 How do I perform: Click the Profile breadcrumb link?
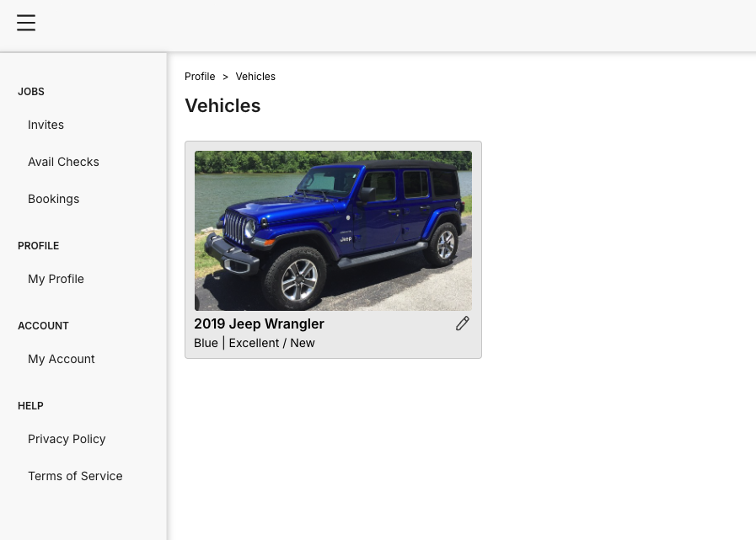coord(200,77)
